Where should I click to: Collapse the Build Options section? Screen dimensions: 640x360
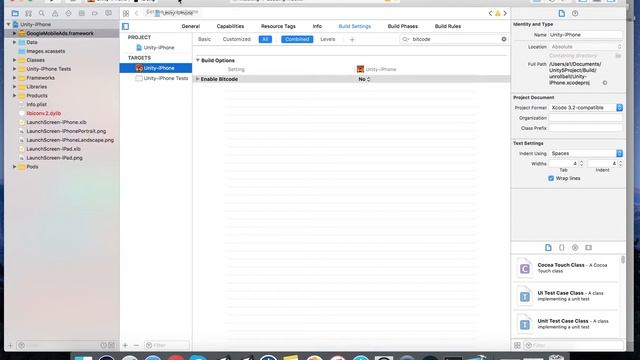198,60
